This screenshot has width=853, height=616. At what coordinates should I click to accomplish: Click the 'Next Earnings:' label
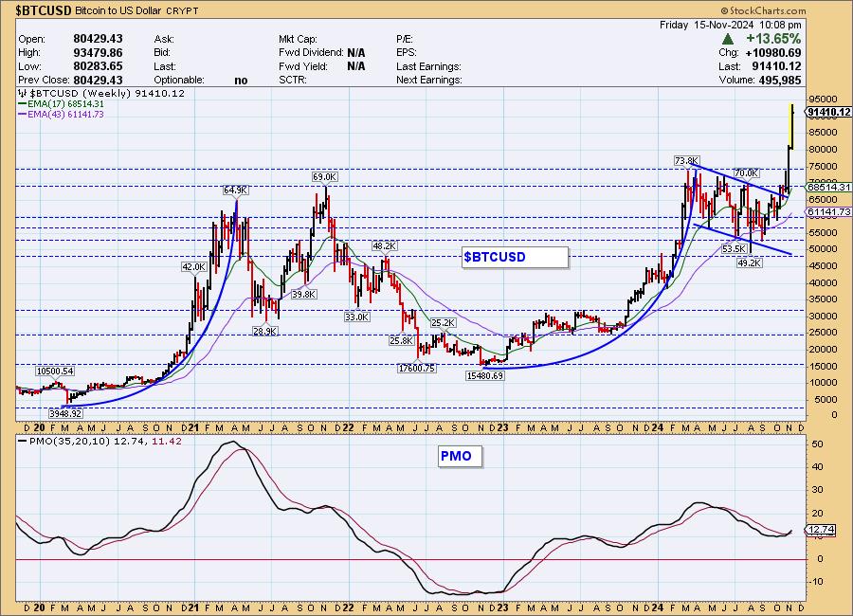pyautogui.click(x=429, y=80)
